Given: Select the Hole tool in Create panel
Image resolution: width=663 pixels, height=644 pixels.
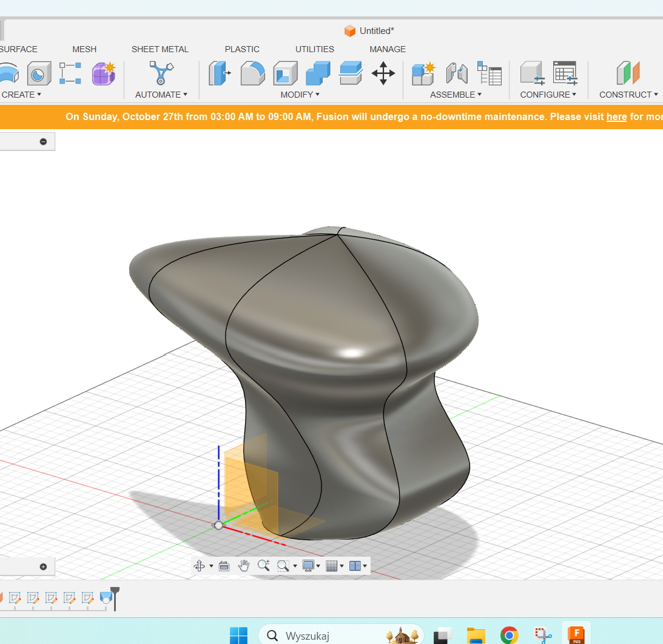Looking at the screenshot, I should 39,73.
